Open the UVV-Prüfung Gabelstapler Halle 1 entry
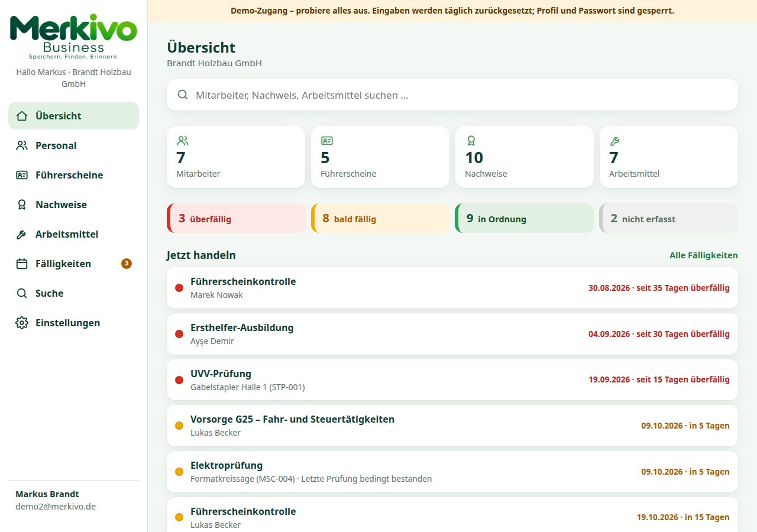This screenshot has width=757, height=532. 452,379
